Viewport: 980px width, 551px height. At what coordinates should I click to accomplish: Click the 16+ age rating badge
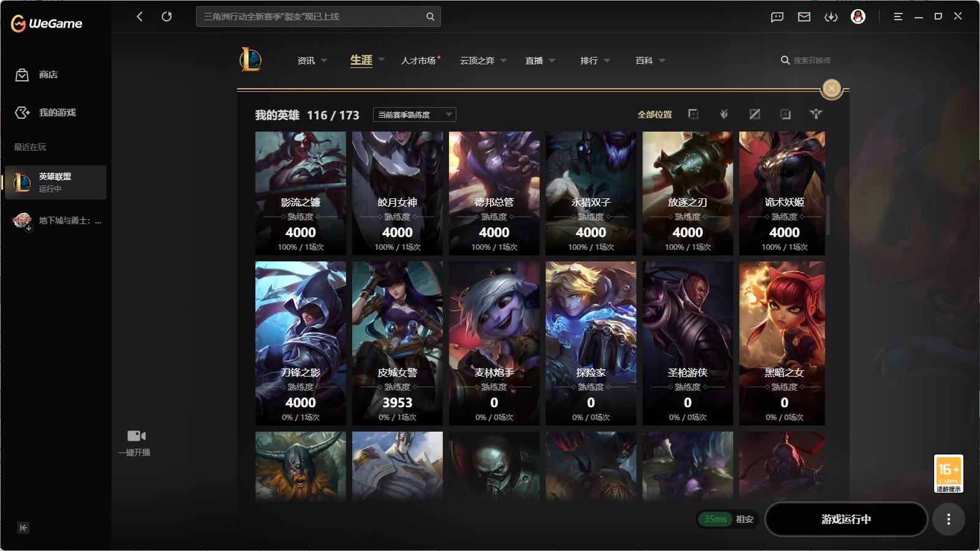(948, 474)
